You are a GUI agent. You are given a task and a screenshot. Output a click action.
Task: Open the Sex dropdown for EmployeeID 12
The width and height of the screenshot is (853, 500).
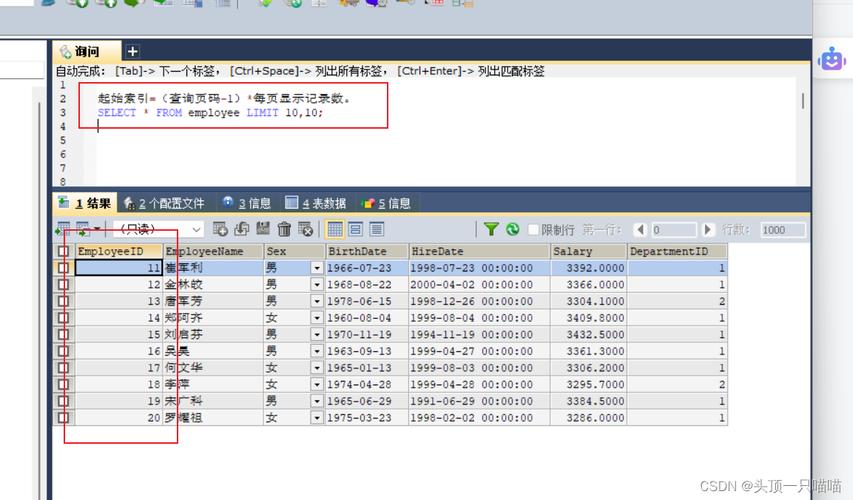coord(317,285)
